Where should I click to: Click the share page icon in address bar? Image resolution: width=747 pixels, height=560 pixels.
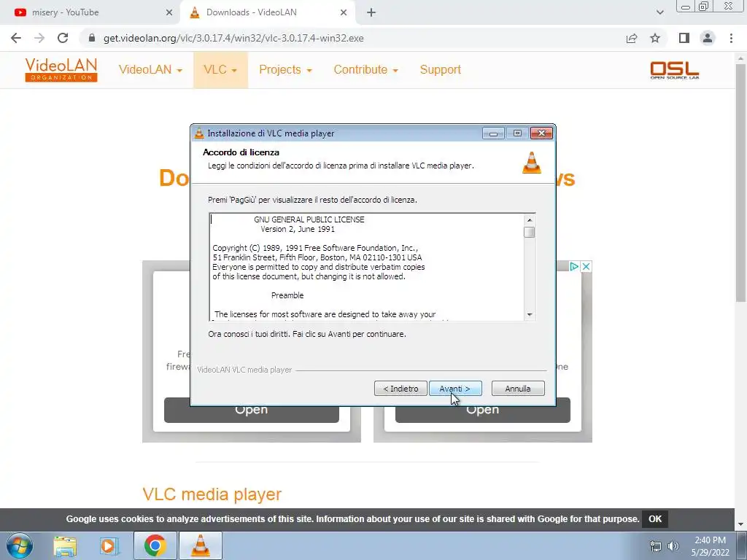632,38
